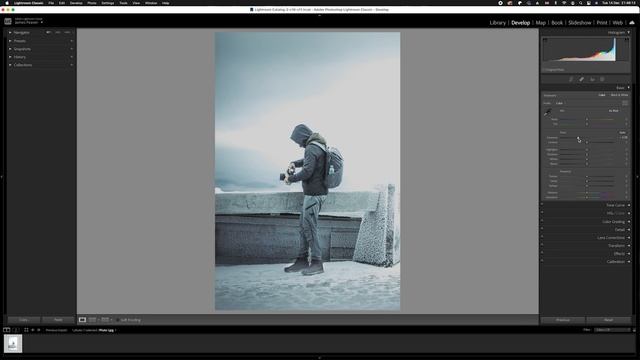Click the main window display icon
The image size is (640, 360).
click(7, 330)
